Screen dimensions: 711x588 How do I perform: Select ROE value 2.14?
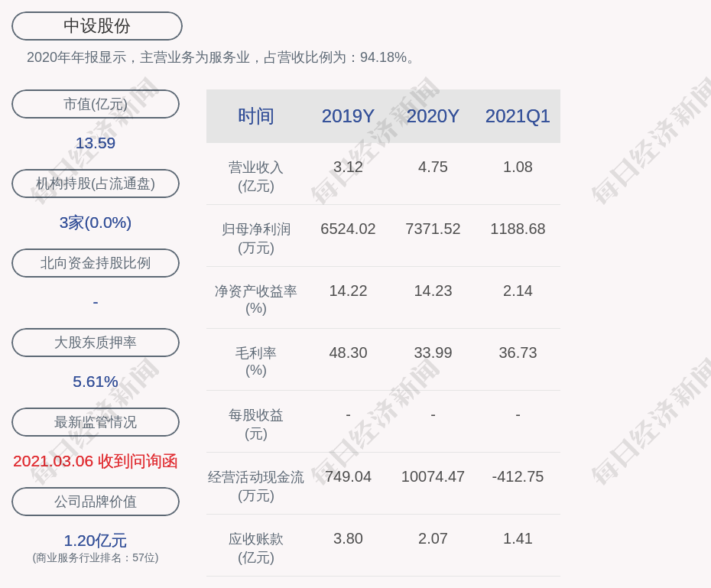pos(518,291)
